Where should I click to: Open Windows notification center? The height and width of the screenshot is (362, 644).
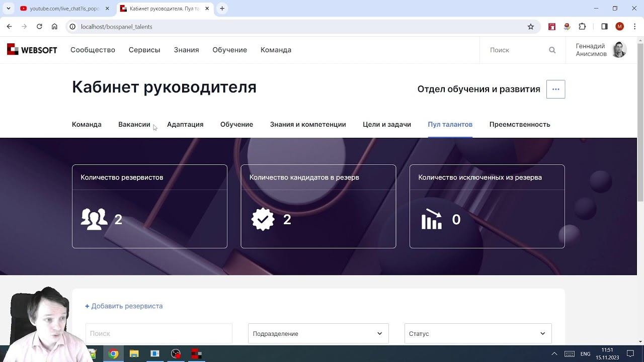pos(630,354)
